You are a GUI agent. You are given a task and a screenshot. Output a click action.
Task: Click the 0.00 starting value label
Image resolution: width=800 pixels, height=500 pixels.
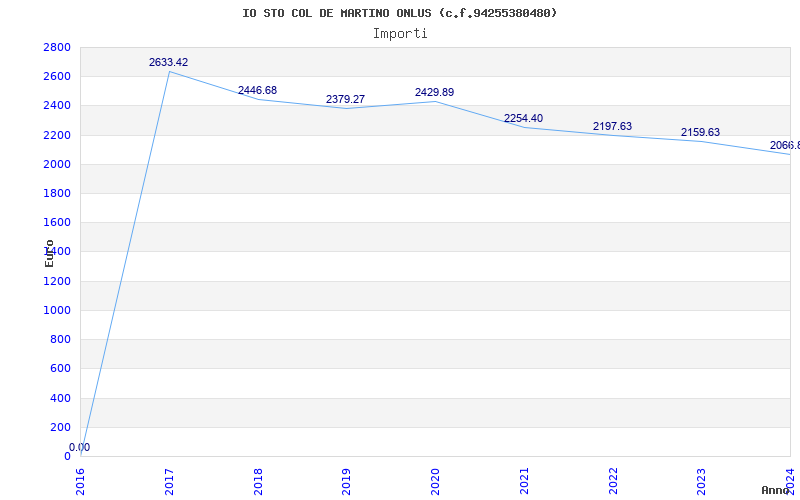click(80, 447)
